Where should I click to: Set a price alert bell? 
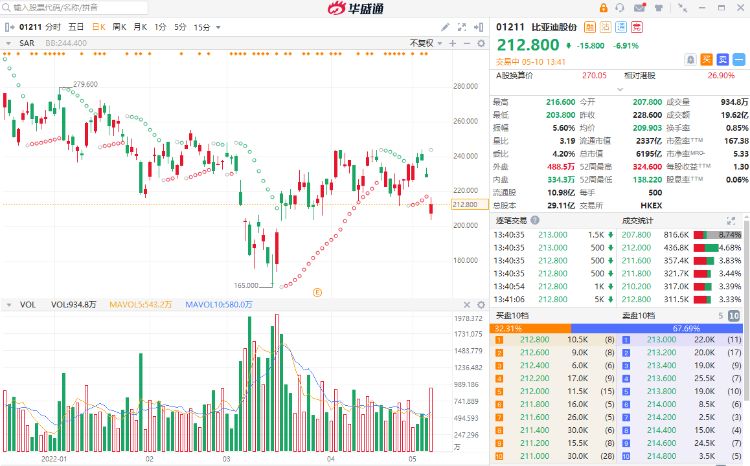[x=691, y=60]
